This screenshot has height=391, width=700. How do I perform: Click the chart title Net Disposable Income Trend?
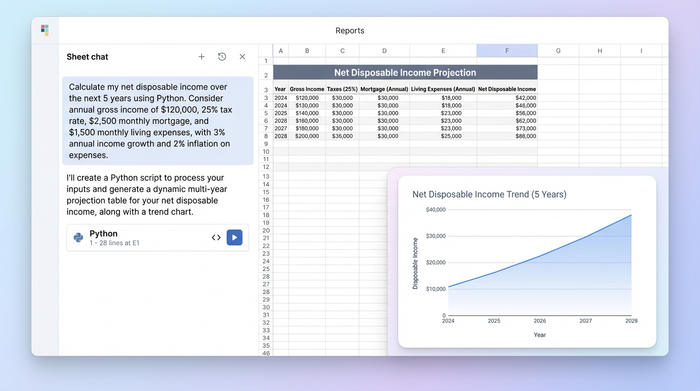click(489, 194)
